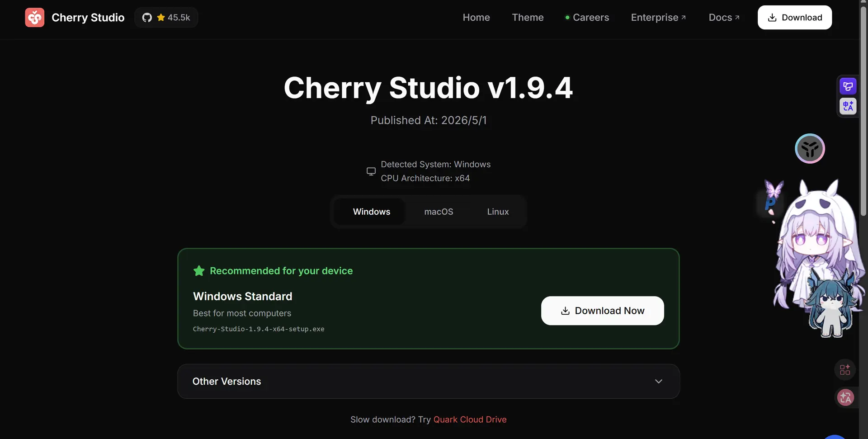
Task: Click the 'Detected System: Windows' text
Action: coord(436,165)
